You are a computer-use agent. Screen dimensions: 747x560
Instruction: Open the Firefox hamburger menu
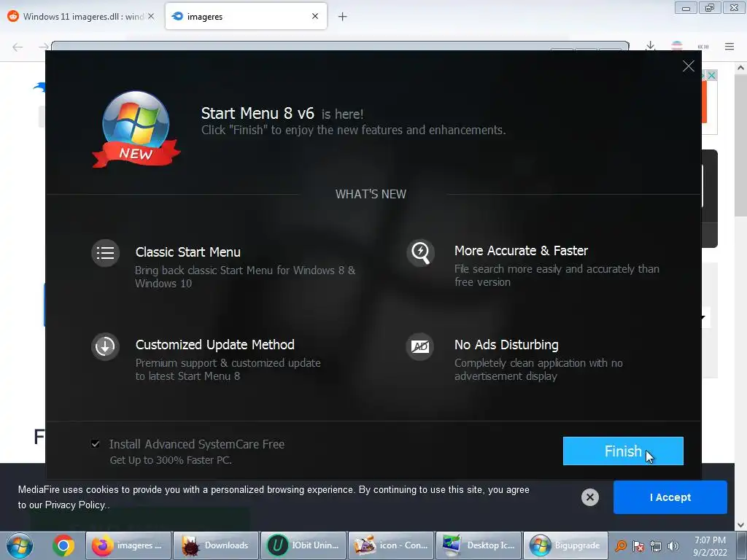(x=729, y=46)
